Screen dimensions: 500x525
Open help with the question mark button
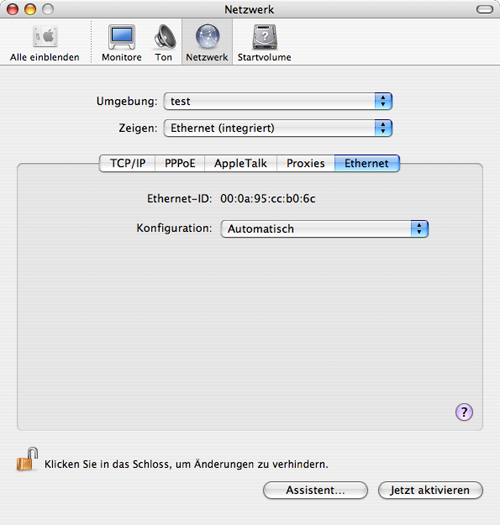[464, 412]
